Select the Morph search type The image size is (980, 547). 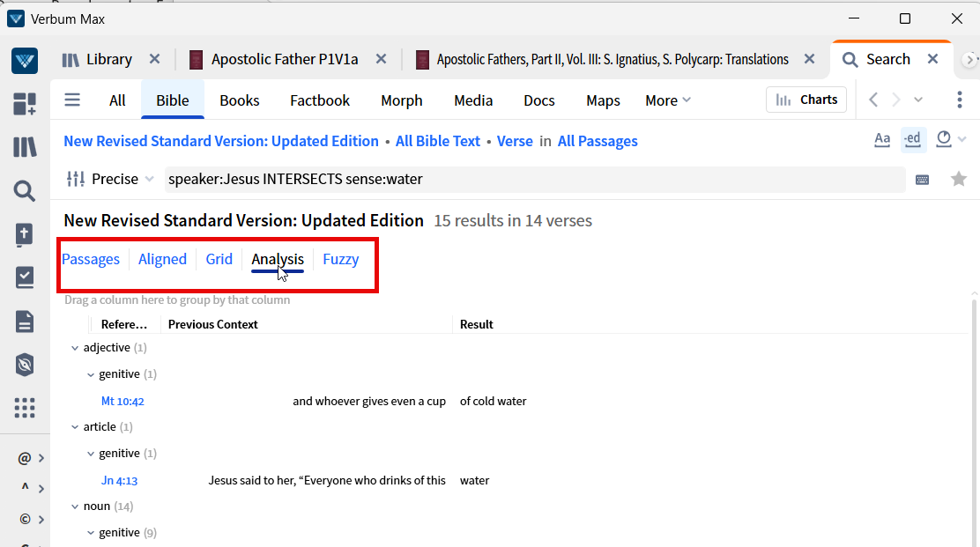pyautogui.click(x=401, y=100)
